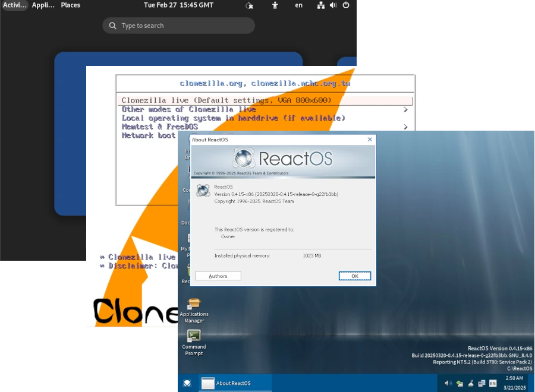Click the EN language indicator in ReactOS tray
Image resolution: width=535 pixels, height=392 pixels.
point(493,384)
